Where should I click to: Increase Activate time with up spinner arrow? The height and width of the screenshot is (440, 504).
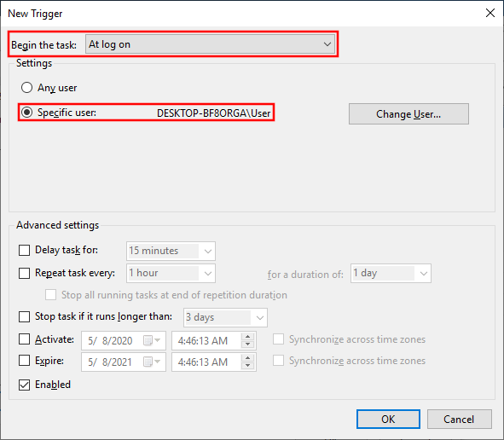pos(247,337)
